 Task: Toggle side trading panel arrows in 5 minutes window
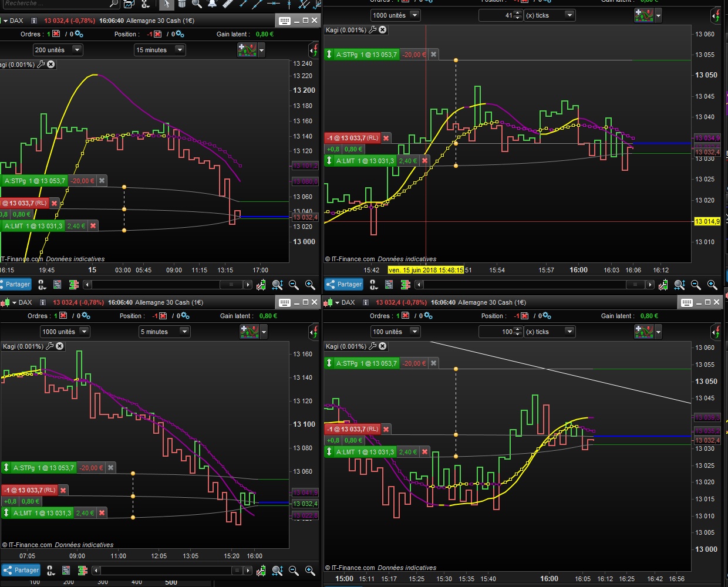click(314, 332)
